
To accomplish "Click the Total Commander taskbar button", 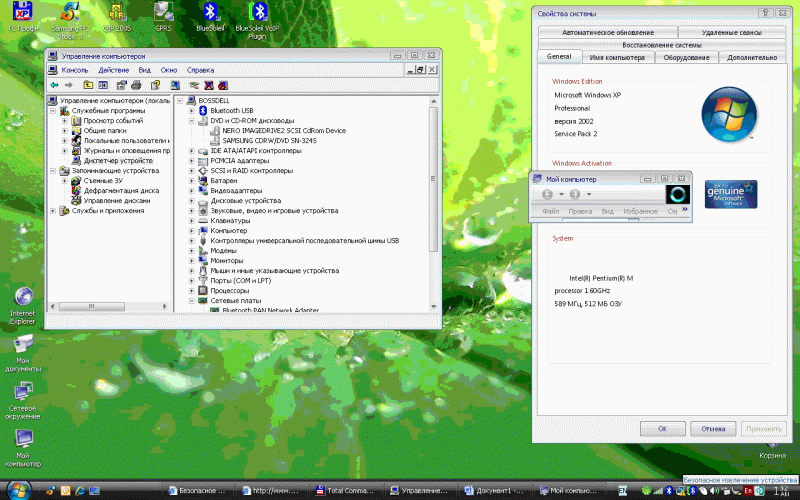I will click(347, 491).
